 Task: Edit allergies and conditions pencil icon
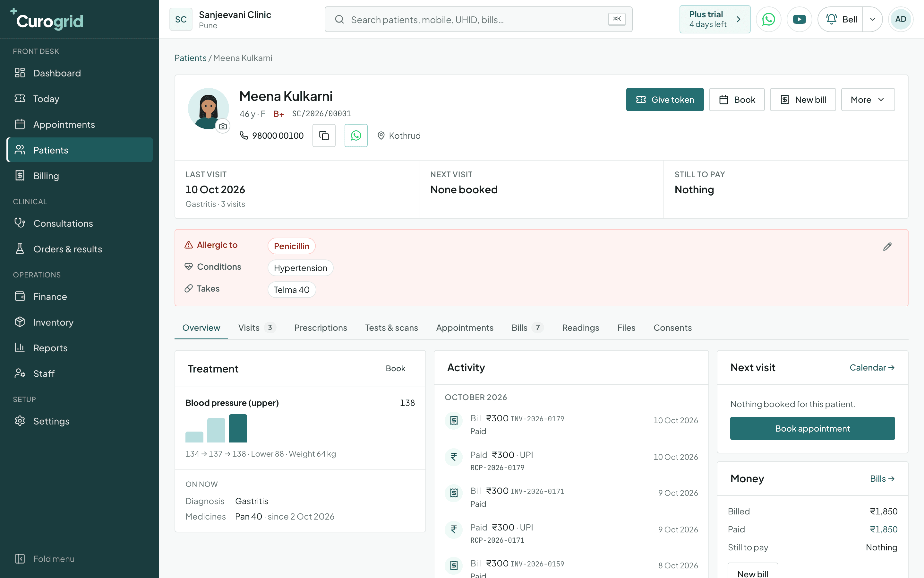click(887, 247)
